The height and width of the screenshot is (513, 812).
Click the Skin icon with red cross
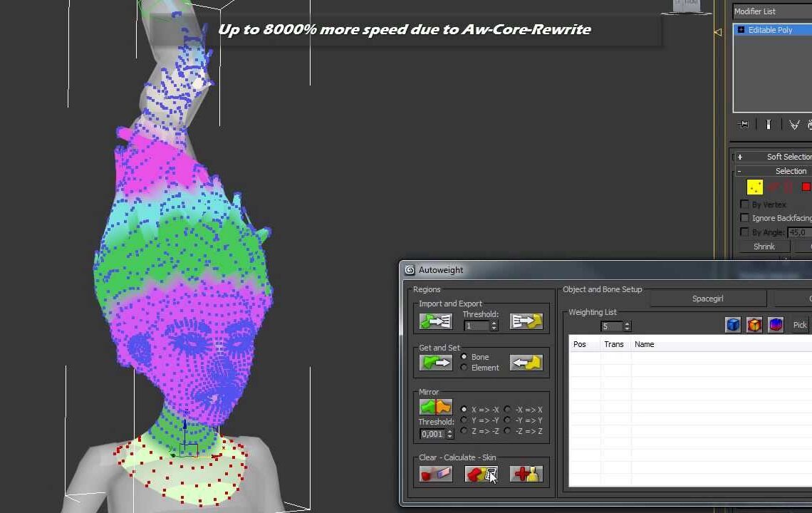[x=526, y=474]
